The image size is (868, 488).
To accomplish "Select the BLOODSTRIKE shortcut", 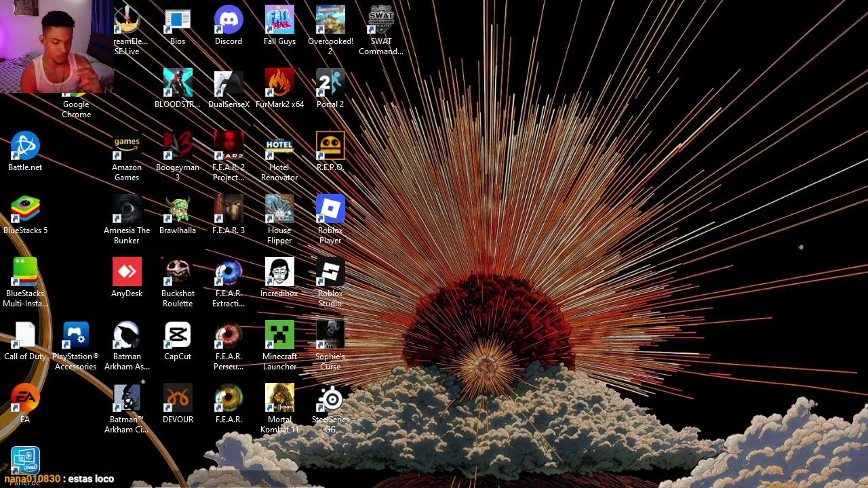I will pyautogui.click(x=178, y=89).
